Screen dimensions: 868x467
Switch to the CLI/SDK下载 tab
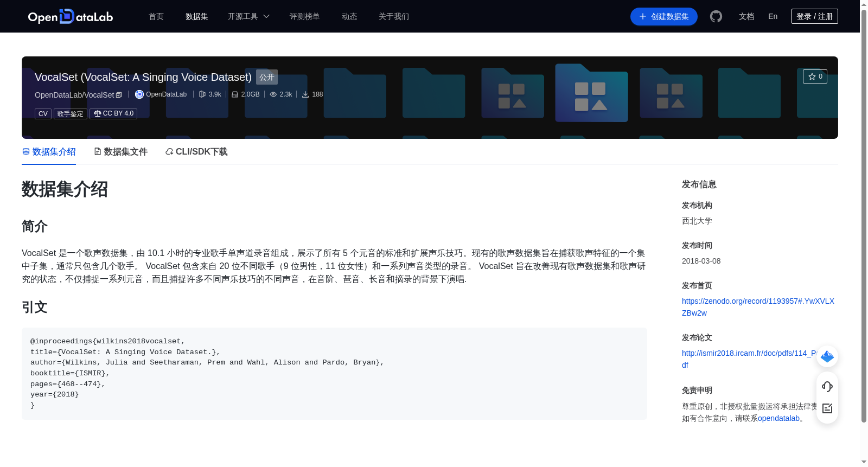coord(196,152)
